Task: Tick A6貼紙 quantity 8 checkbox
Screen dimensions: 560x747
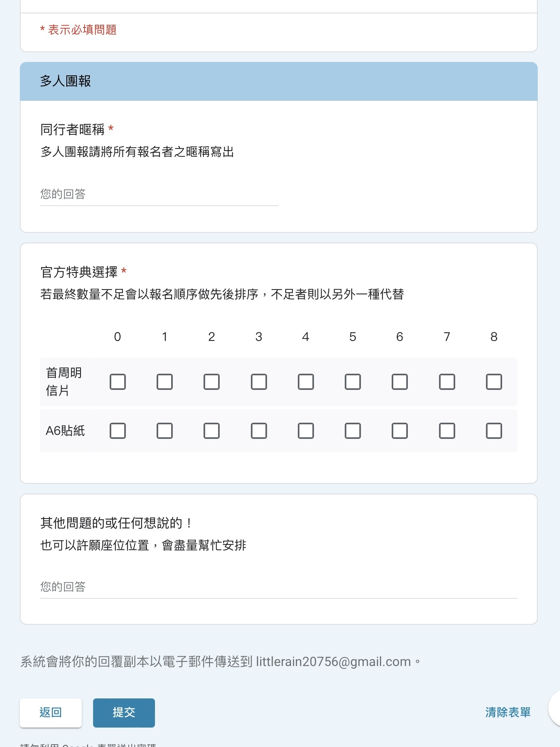Action: pyautogui.click(x=494, y=431)
